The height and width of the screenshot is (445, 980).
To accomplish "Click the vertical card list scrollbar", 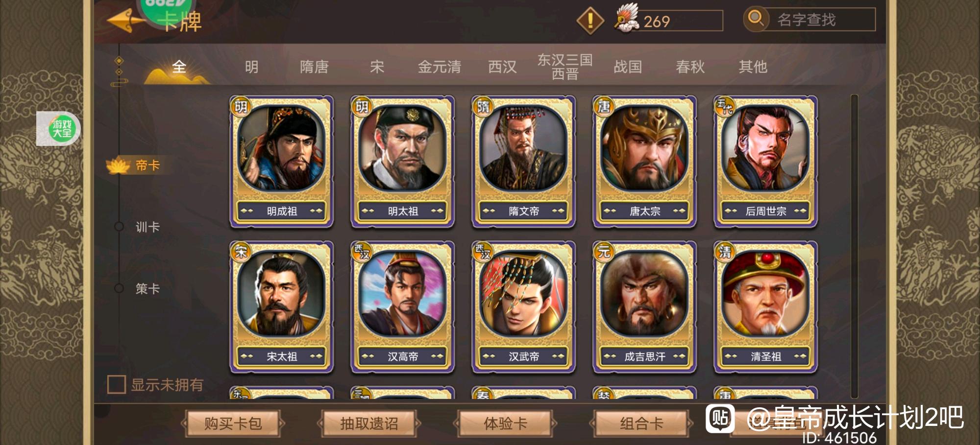I will coord(855,246).
